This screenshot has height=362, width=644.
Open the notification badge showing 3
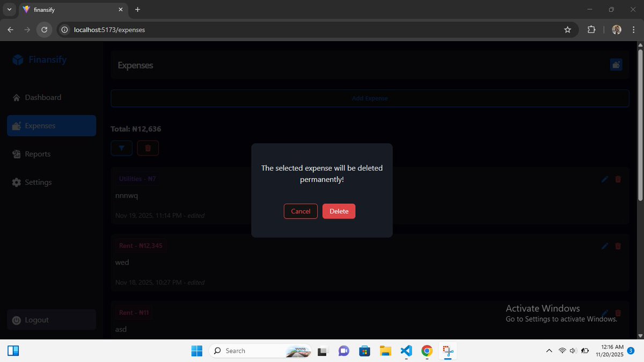631,351
